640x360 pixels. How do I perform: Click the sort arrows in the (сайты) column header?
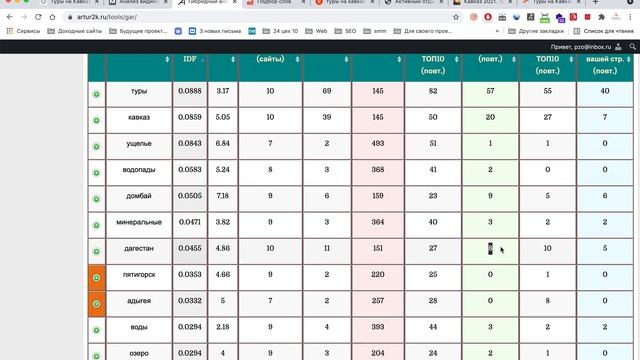tap(297, 60)
